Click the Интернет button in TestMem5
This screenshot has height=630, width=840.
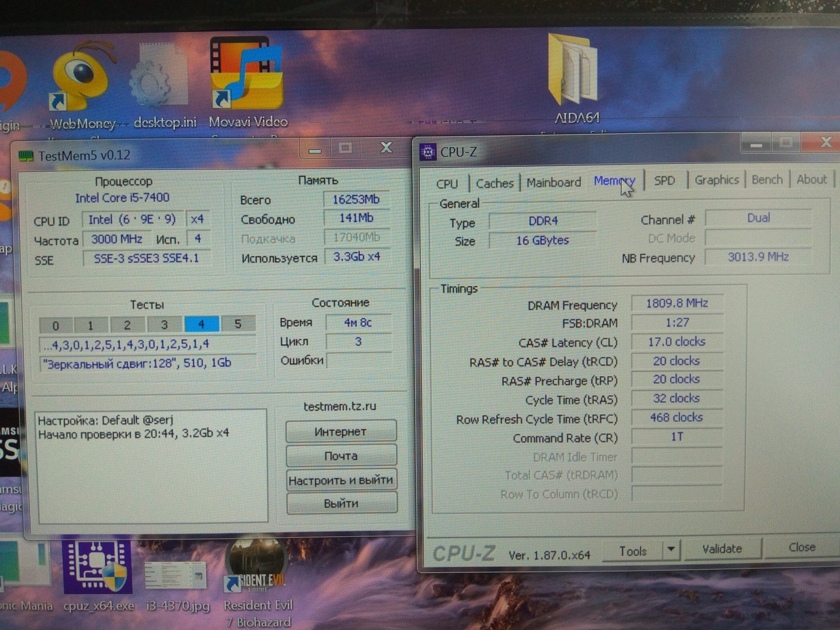coord(341,432)
